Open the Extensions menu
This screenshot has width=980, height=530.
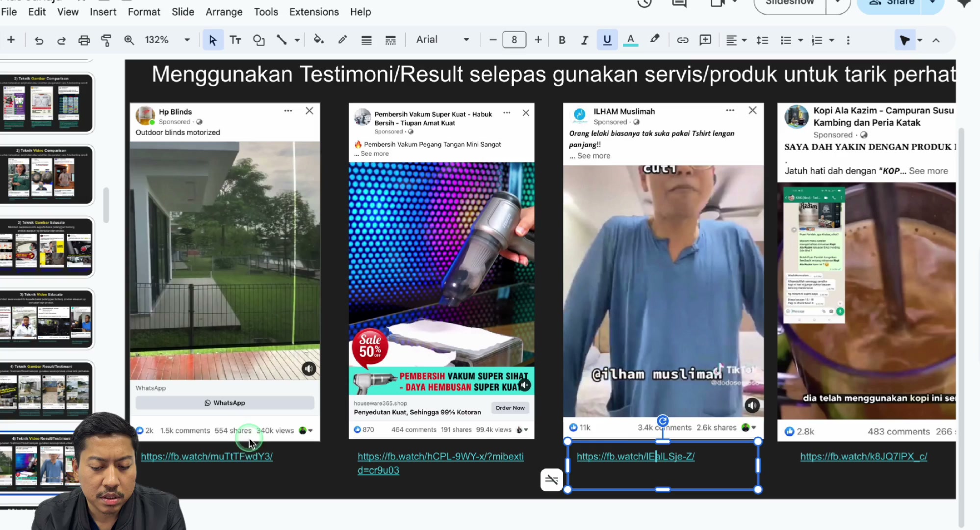tap(314, 12)
